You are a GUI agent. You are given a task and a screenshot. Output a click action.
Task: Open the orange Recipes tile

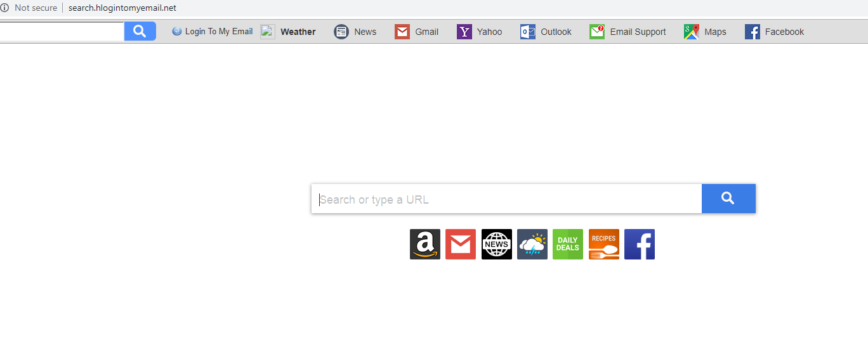pyautogui.click(x=604, y=244)
